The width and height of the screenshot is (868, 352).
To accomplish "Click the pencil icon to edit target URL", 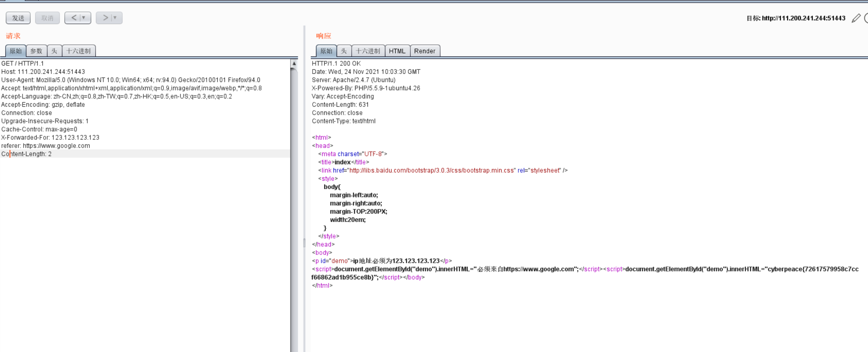I will click(x=856, y=18).
